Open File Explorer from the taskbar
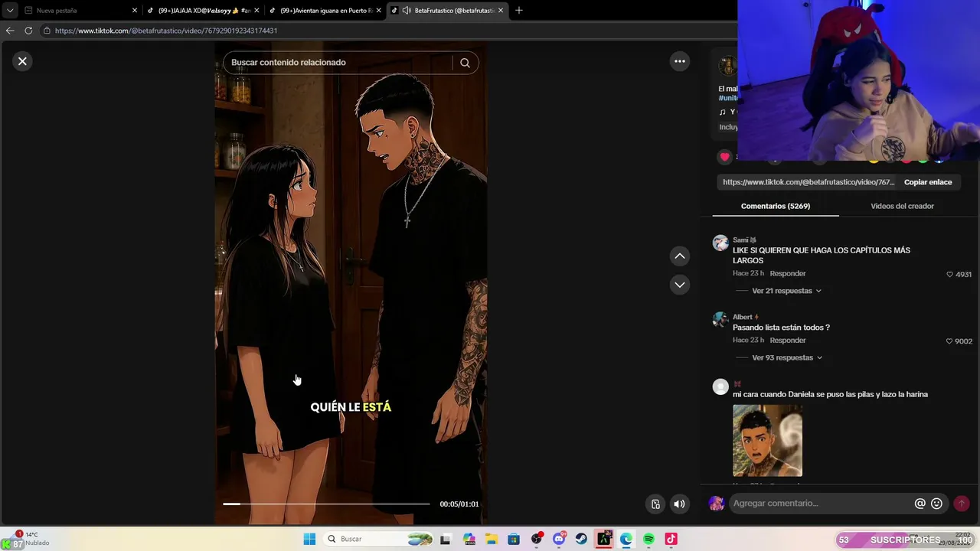Viewport: 980px width, 551px height. [491, 539]
